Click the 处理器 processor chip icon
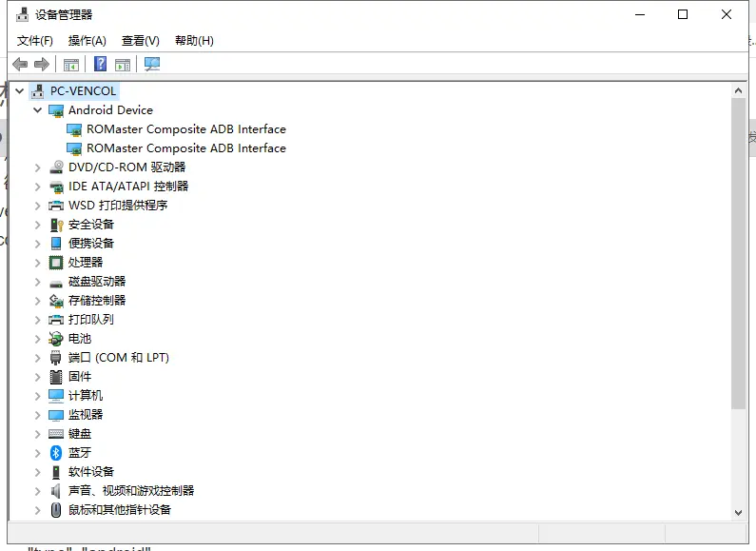 click(56, 263)
